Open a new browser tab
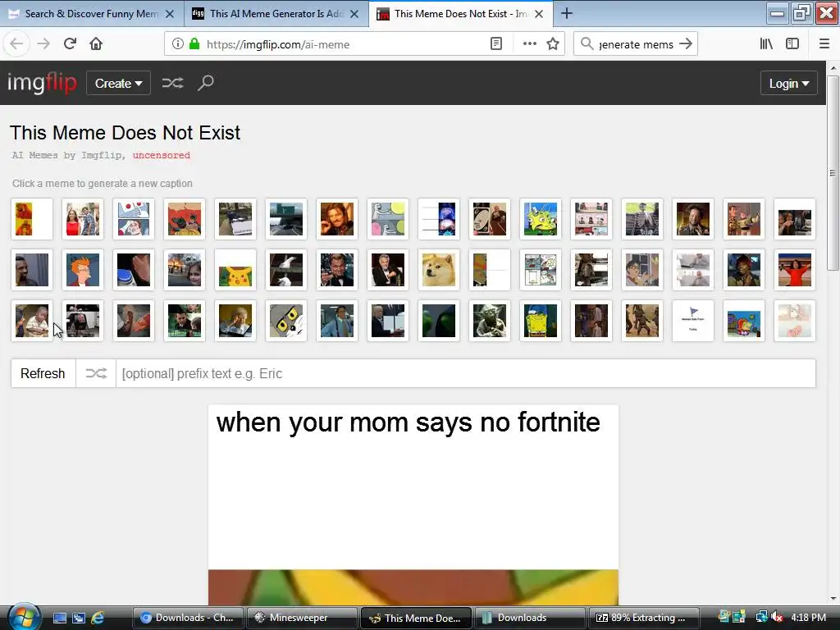This screenshot has height=630, width=840. pos(566,13)
